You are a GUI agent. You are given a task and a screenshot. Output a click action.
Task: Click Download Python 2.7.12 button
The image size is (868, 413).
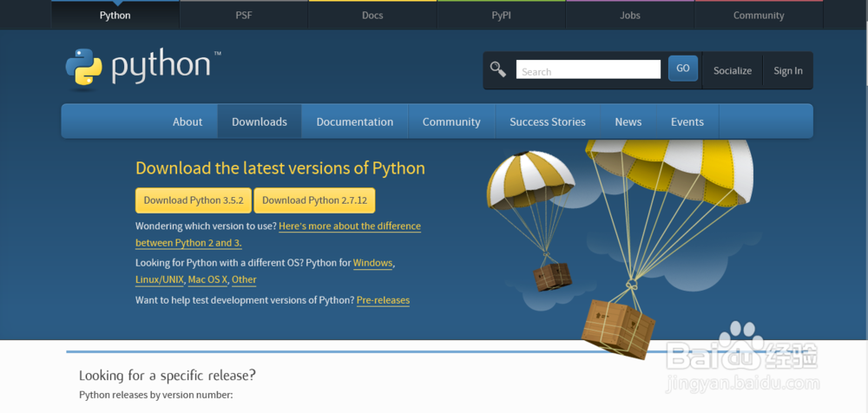[314, 200]
